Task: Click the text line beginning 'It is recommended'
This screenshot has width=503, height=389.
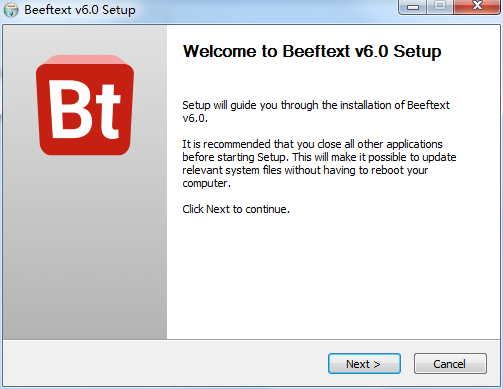Action: click(312, 144)
